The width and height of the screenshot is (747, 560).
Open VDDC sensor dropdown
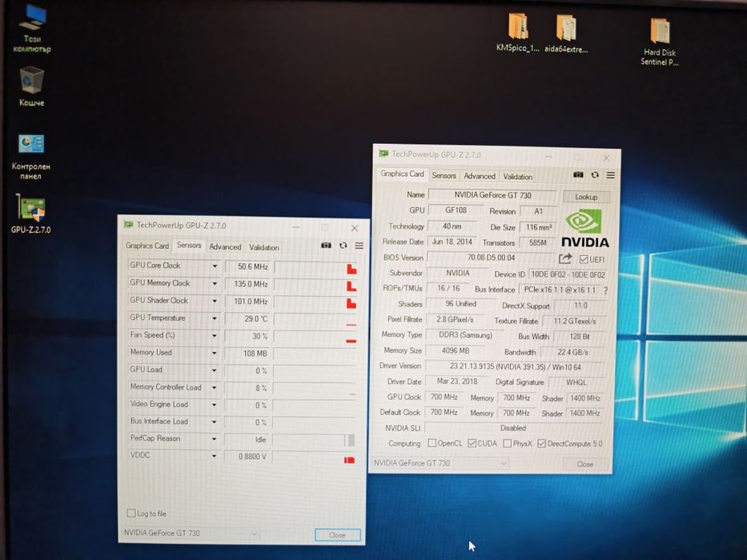(x=215, y=456)
